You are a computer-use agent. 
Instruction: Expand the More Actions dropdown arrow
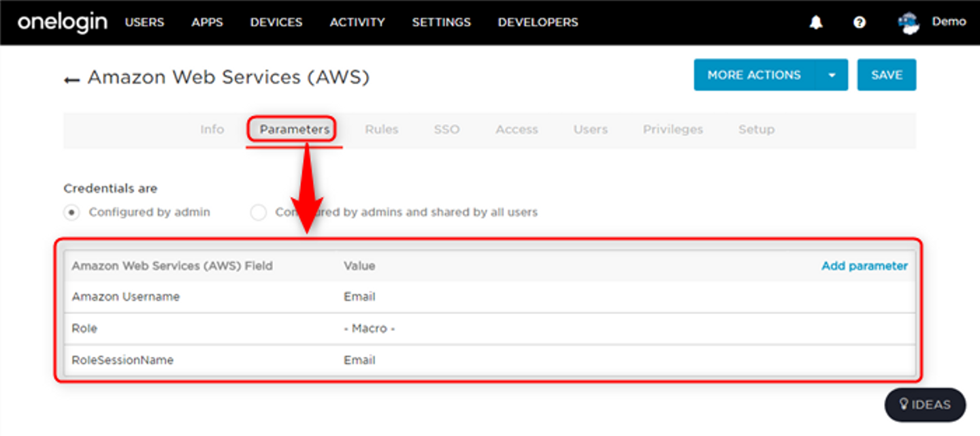[x=832, y=75]
